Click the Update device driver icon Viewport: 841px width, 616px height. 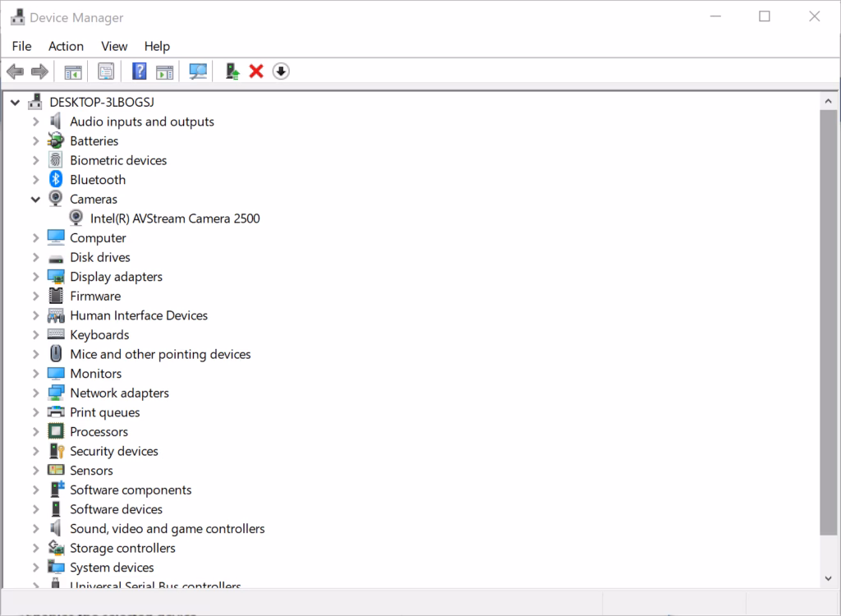tap(232, 71)
